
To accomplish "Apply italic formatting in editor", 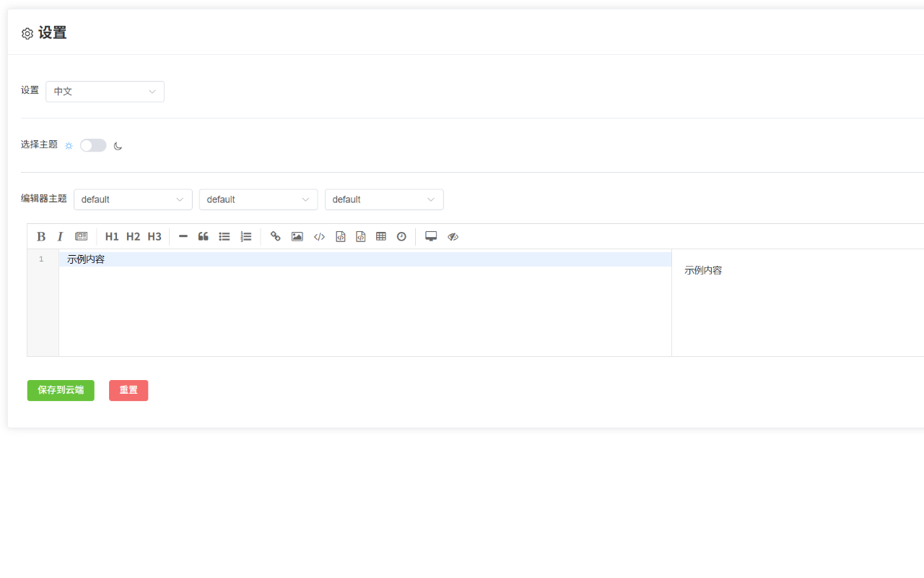I will coord(61,236).
